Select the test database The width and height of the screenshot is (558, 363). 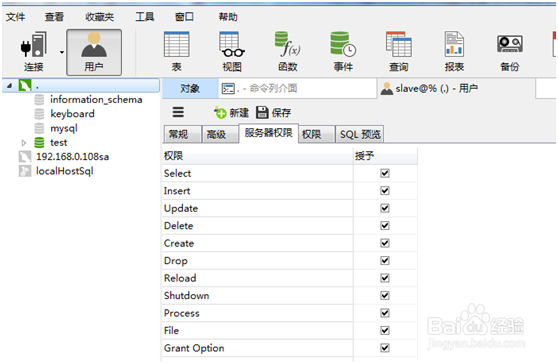click(x=59, y=143)
